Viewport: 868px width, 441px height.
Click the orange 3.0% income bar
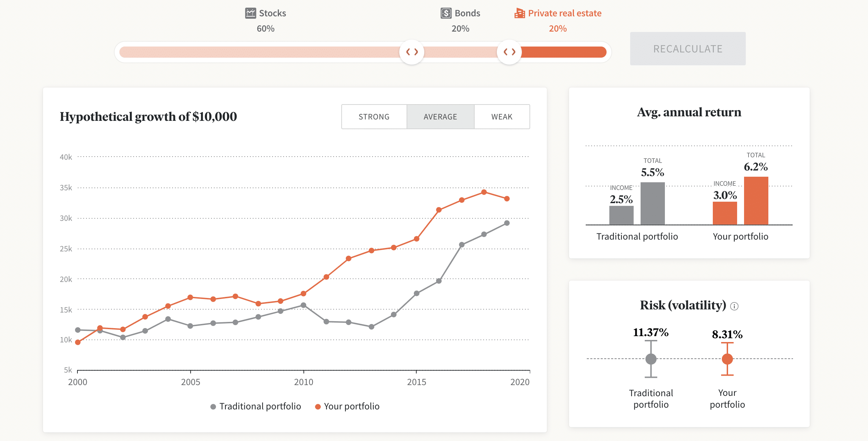coord(725,213)
